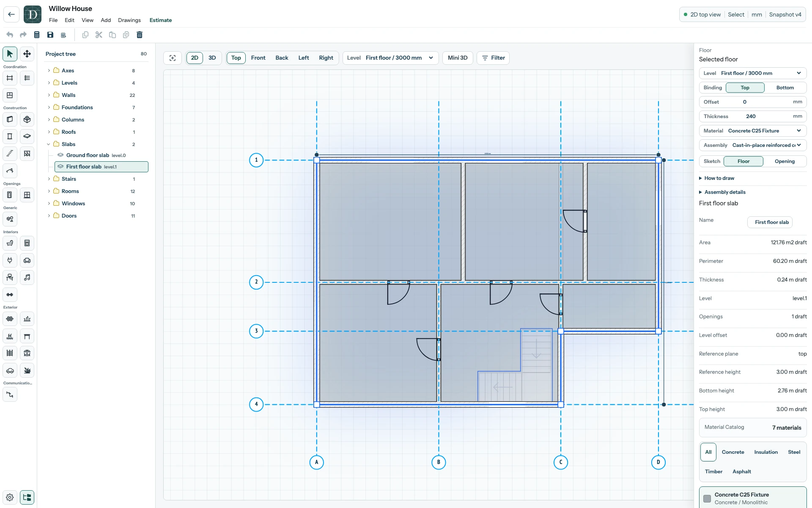Collapse the Slabs folder
812x508 pixels.
coord(49,144)
